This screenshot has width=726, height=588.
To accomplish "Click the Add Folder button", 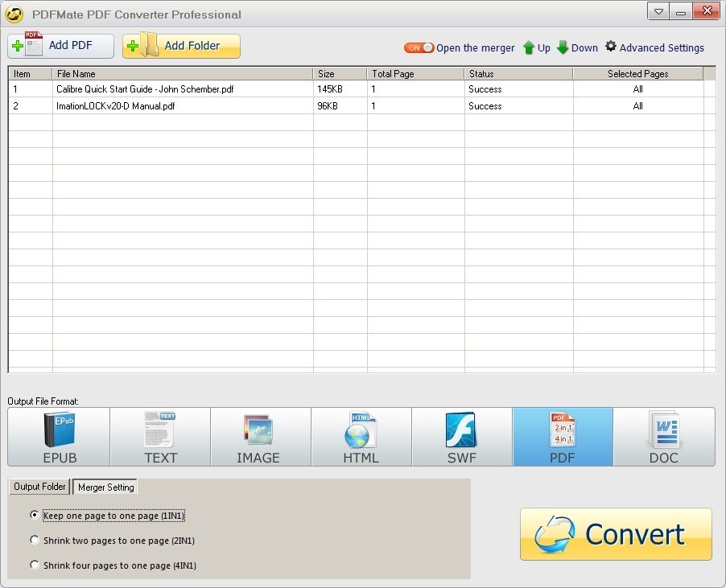I will tap(181, 46).
